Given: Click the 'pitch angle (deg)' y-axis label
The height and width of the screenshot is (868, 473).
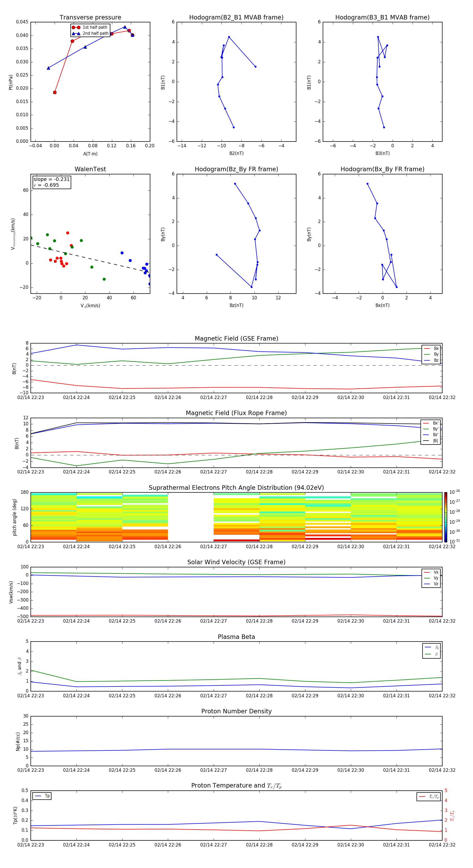Looking at the screenshot, I should pyautogui.click(x=14, y=517).
